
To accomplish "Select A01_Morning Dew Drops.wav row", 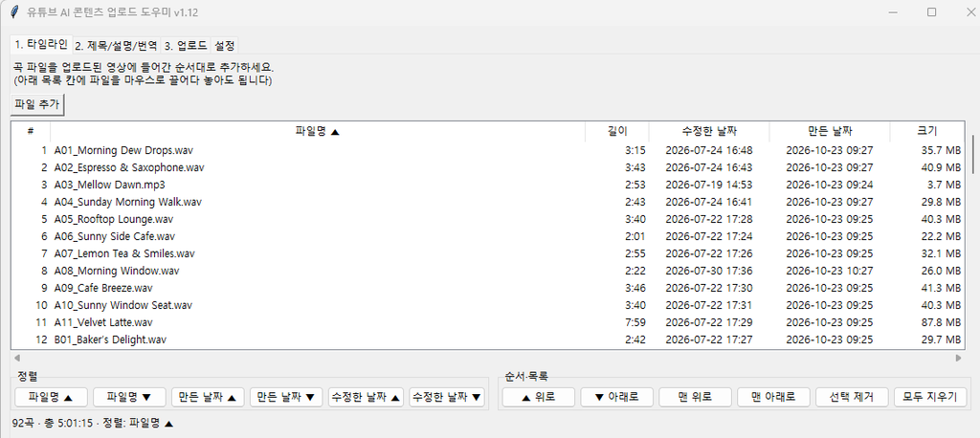I will [487, 150].
